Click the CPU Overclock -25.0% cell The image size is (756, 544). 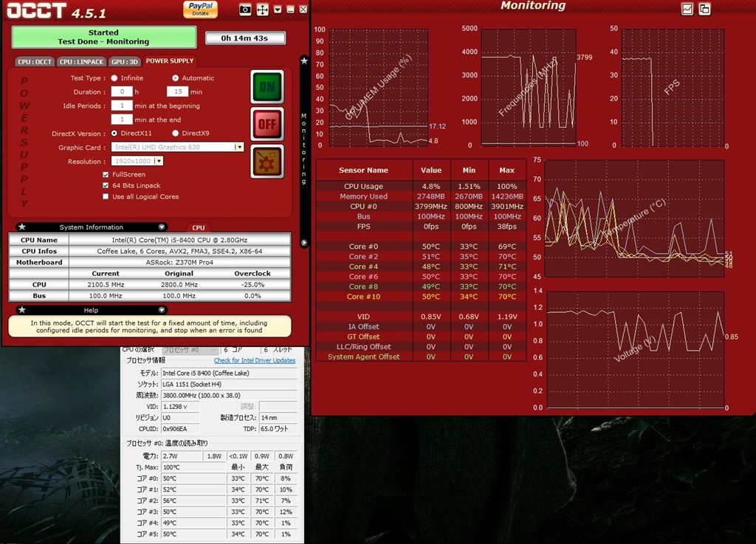click(252, 284)
